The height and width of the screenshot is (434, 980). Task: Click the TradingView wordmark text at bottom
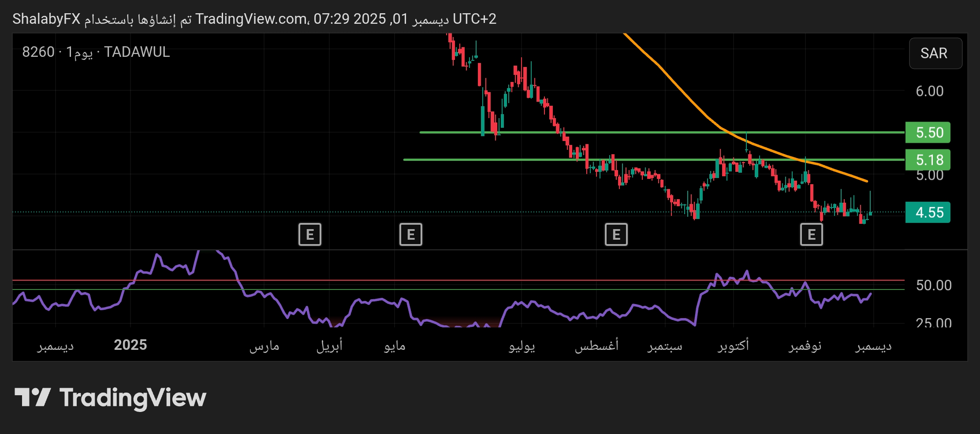133,398
